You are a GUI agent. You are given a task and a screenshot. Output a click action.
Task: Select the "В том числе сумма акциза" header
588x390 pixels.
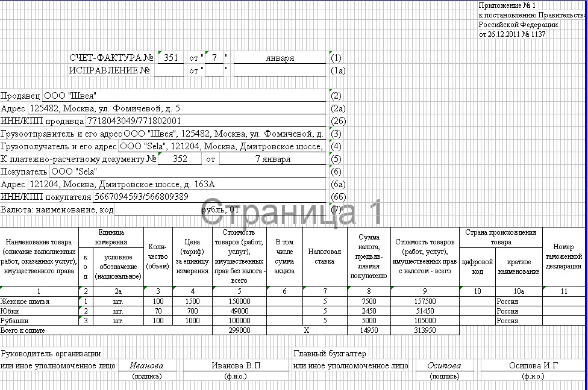(284, 256)
